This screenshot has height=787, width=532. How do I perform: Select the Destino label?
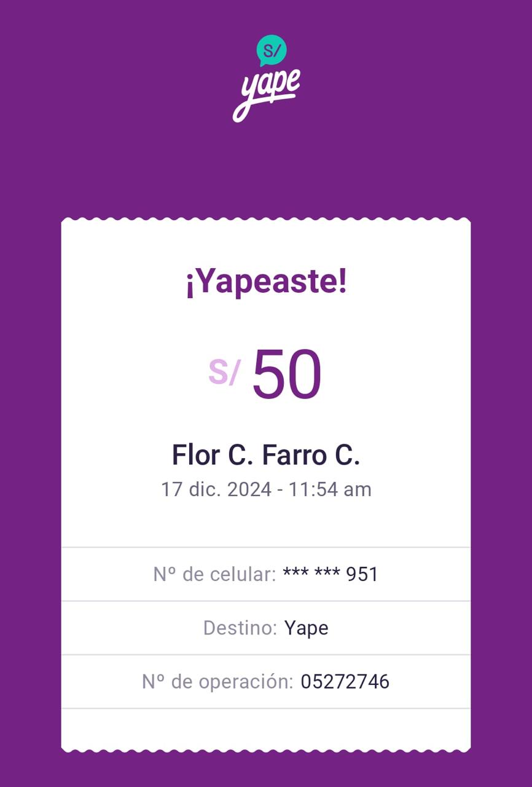tap(240, 628)
